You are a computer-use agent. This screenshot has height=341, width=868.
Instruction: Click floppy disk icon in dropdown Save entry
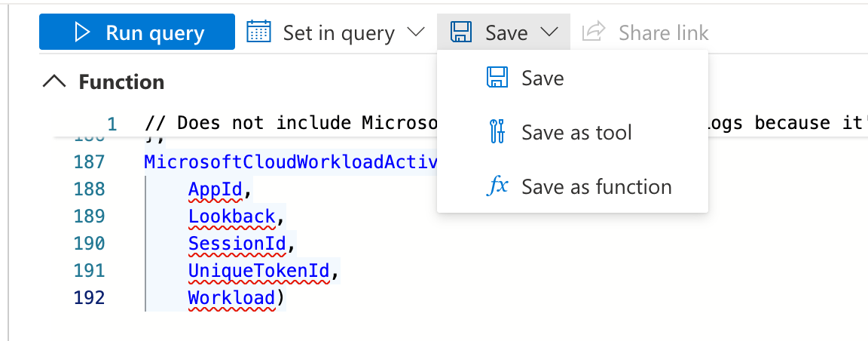click(x=497, y=78)
